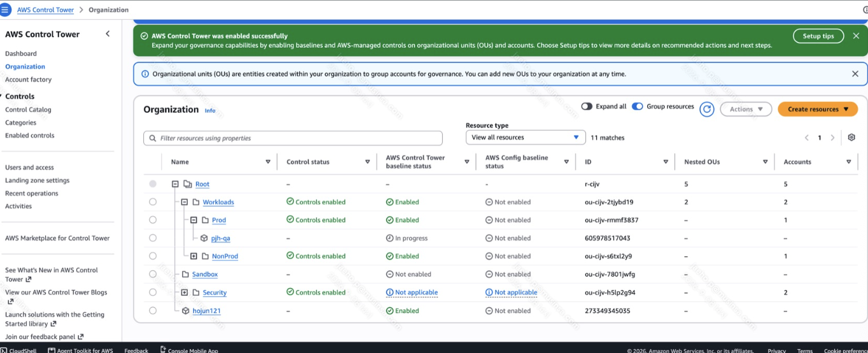Viewport: 868px width, 353px height.
Task: Click the filter resources search field
Action: point(293,138)
